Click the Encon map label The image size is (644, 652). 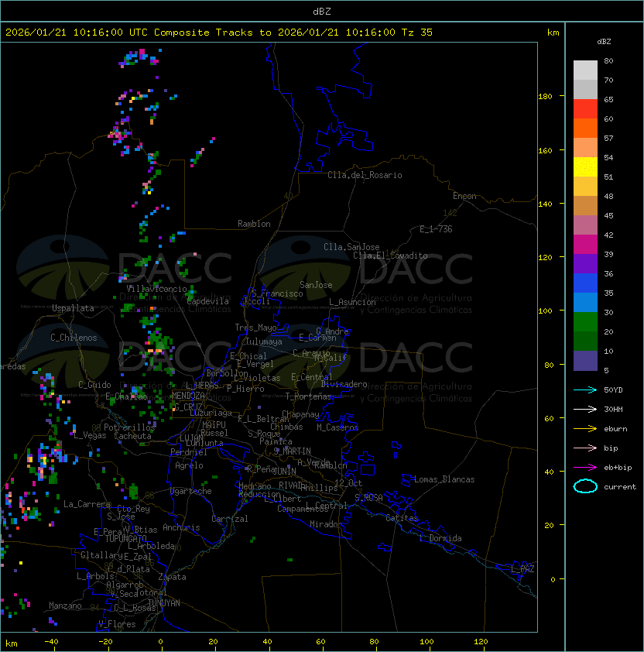pyautogui.click(x=464, y=196)
